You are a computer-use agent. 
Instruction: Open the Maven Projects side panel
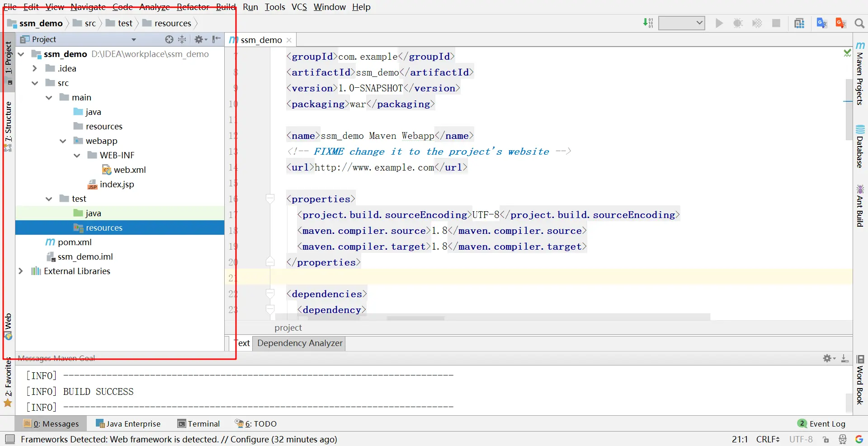tap(860, 73)
